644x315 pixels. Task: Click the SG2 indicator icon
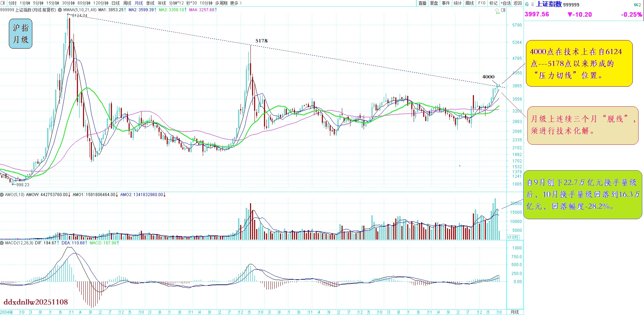(637, 5)
